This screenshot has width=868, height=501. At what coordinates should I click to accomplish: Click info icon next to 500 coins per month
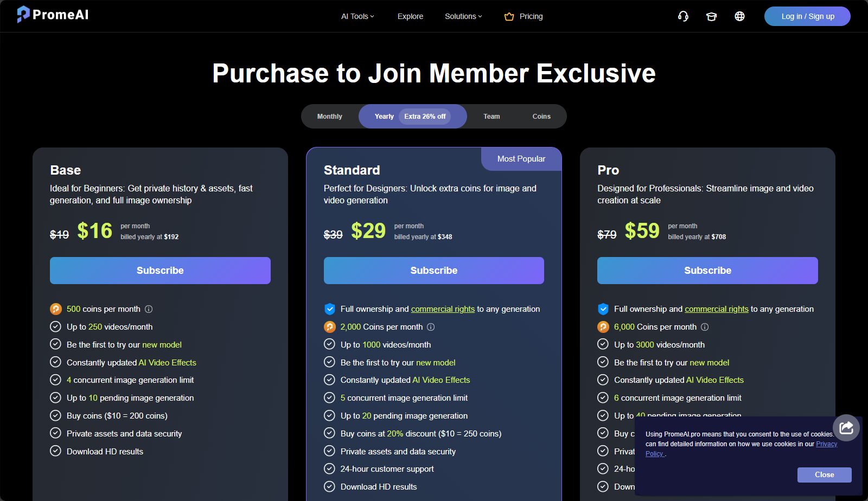(149, 309)
